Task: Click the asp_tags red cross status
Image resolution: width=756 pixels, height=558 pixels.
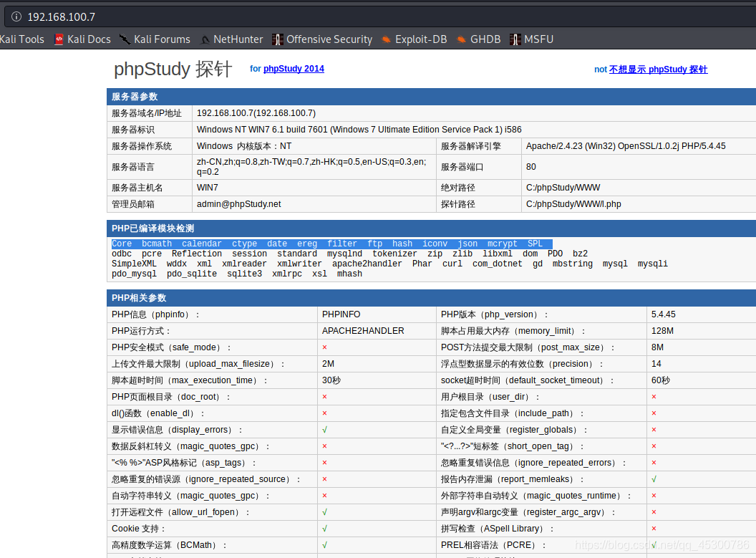Action: (324, 463)
